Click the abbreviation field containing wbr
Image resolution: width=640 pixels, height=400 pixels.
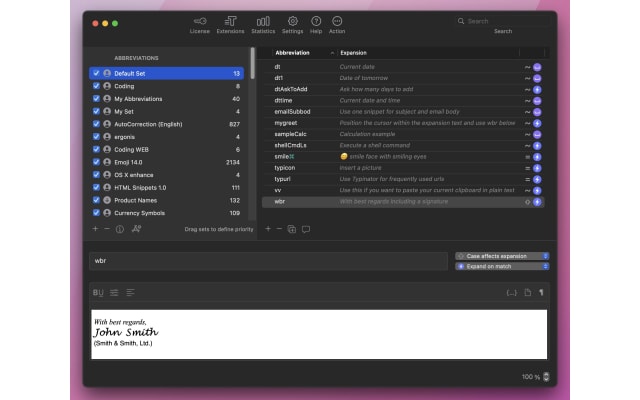268,261
